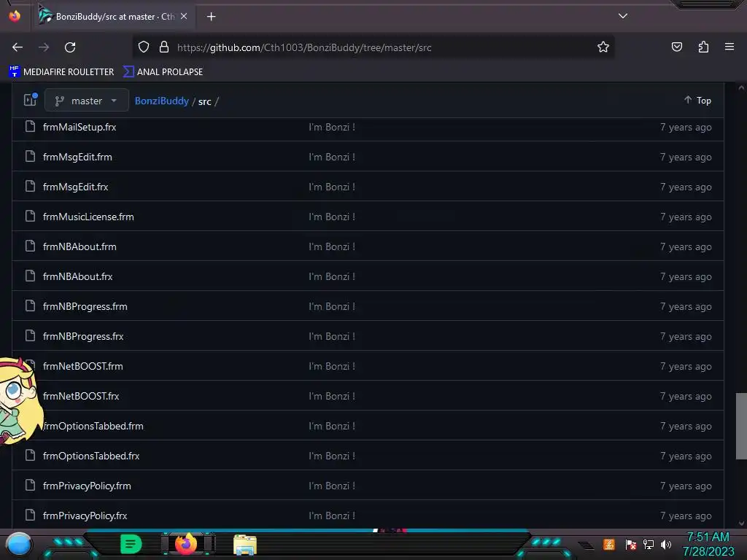Open frmNetBOOST.frm file
This screenshot has height=560, width=747.
[x=83, y=366]
